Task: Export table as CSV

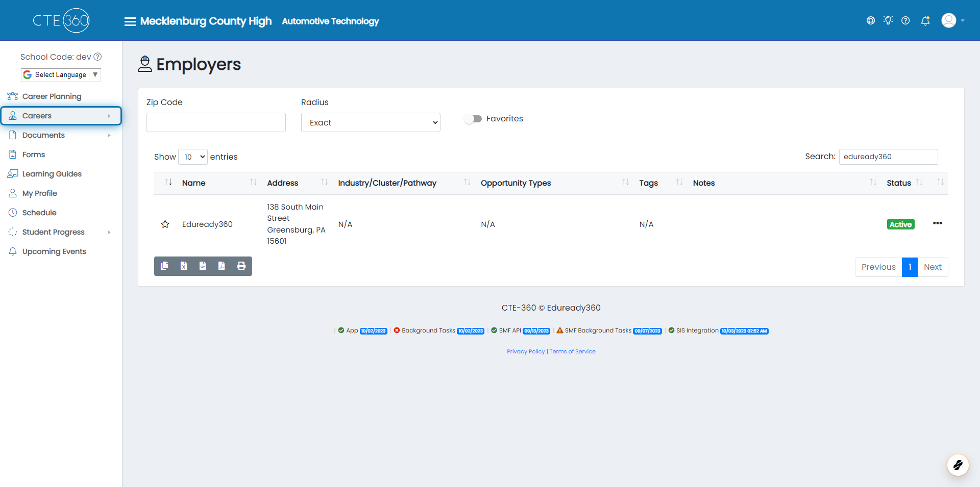Action: coord(203,266)
